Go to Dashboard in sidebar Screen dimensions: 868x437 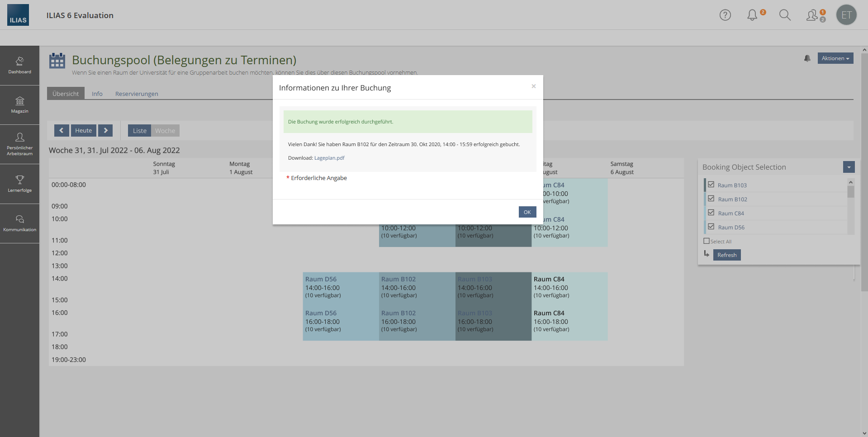pos(19,65)
